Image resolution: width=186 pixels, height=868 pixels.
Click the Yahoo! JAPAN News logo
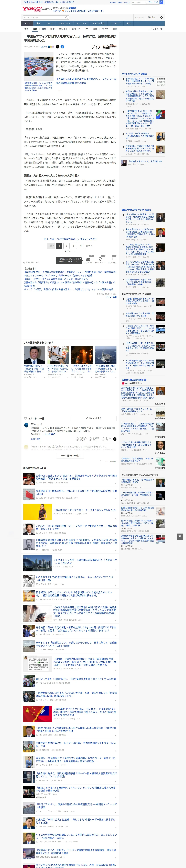tap(37, 9)
